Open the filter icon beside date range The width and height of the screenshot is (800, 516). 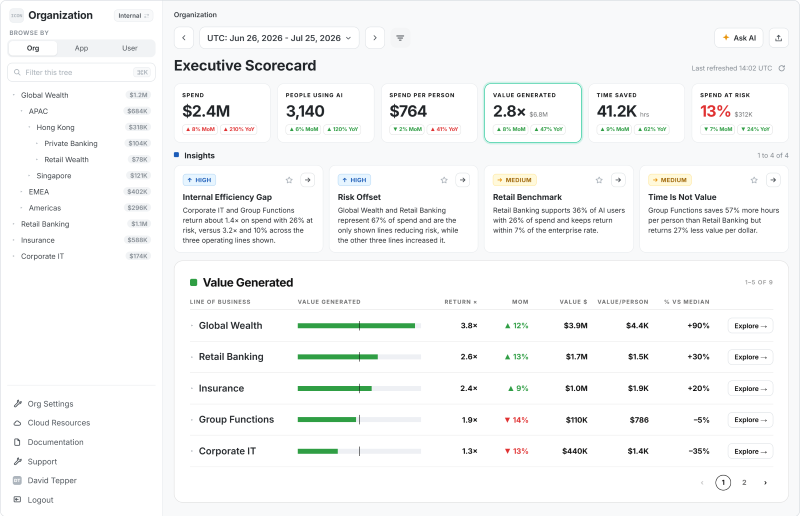click(x=400, y=38)
